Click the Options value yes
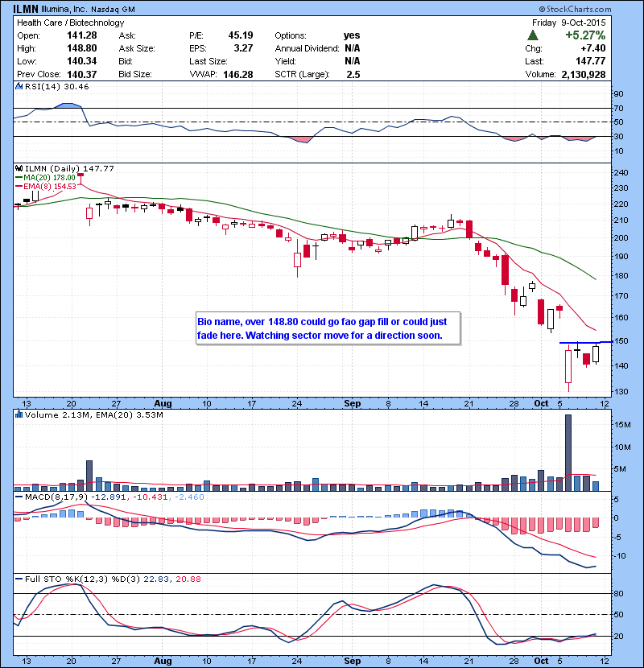This screenshot has height=668, width=644. click(x=352, y=35)
